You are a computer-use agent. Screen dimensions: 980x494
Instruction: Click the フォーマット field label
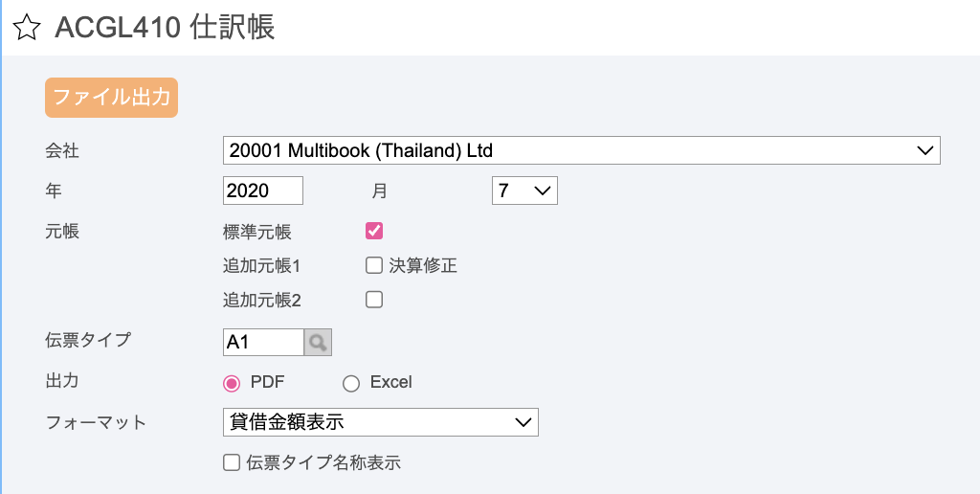[97, 422]
